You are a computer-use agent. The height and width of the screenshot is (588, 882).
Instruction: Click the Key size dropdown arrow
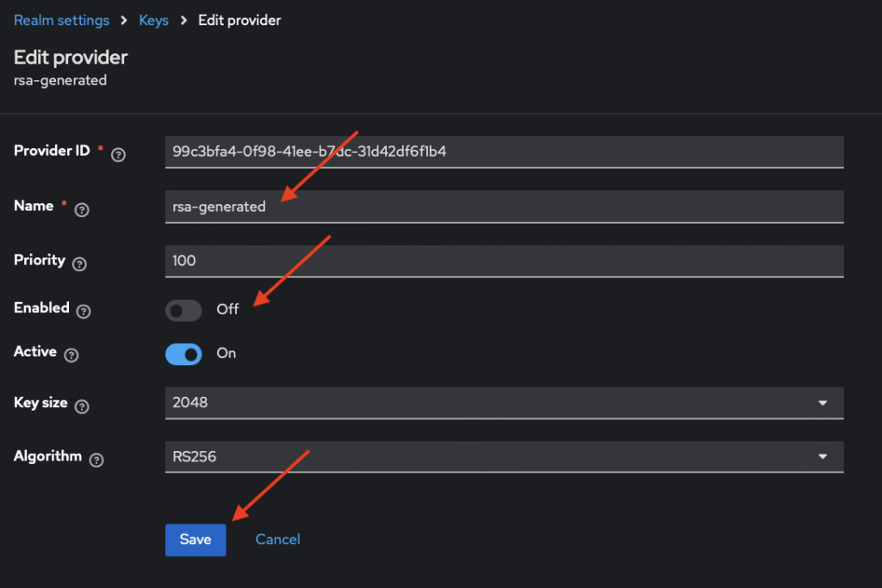(x=823, y=403)
